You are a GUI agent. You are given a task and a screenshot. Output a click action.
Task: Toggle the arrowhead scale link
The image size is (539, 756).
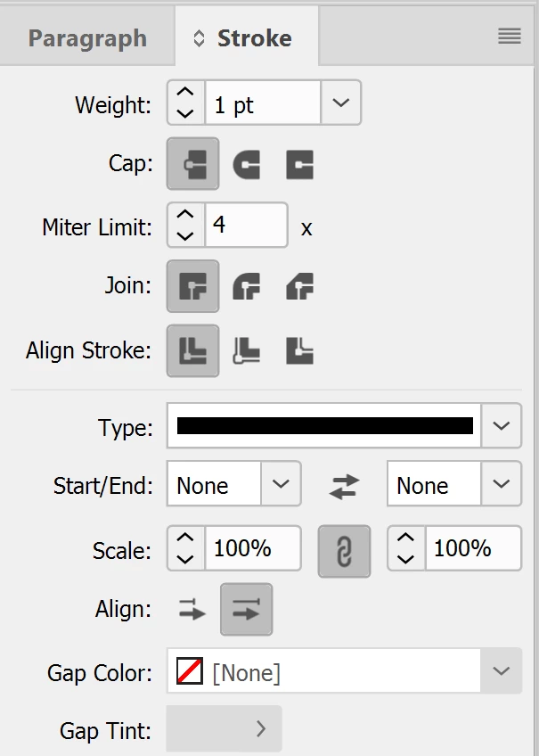coord(344,550)
